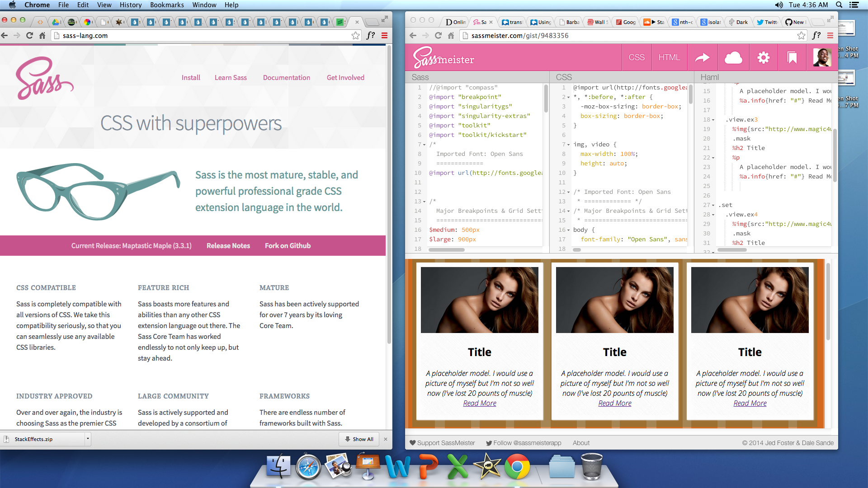Open Chrome menu in sass-lang.com window
868x488 pixels.
click(x=385, y=35)
